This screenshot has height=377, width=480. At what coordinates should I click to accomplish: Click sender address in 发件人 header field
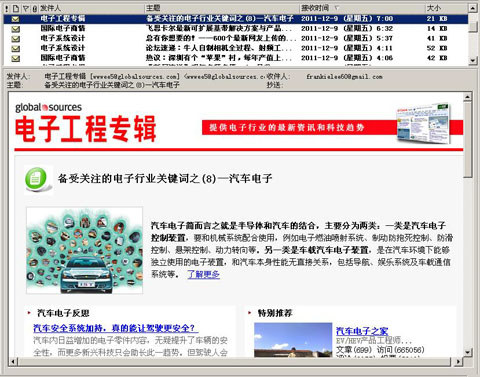pos(154,77)
